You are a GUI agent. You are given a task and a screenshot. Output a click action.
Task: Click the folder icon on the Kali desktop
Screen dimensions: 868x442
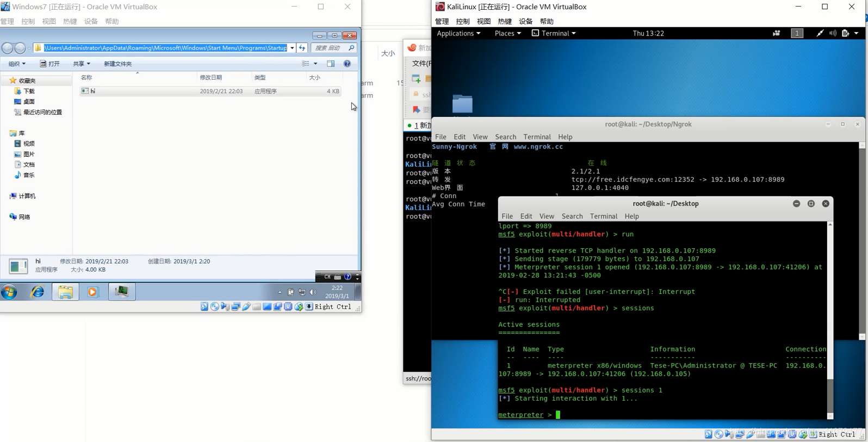coord(462,103)
